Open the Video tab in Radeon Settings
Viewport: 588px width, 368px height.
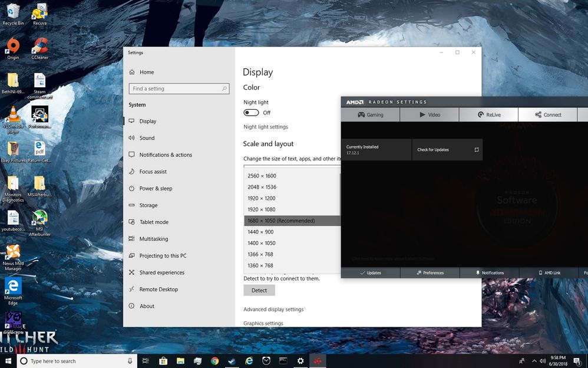[430, 114]
